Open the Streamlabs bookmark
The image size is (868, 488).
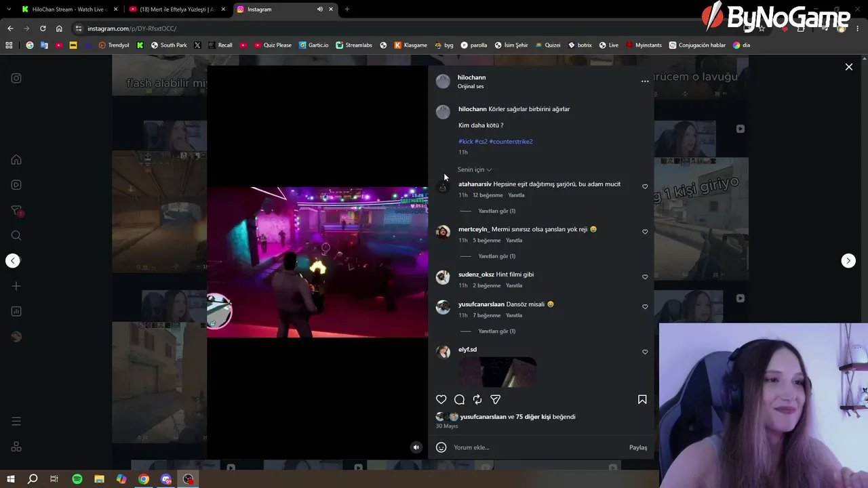(x=354, y=45)
